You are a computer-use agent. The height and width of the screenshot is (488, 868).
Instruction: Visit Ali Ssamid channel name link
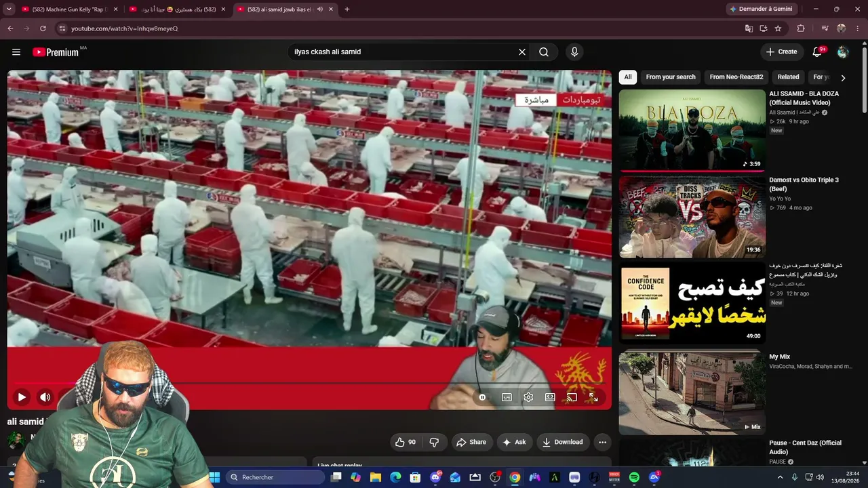click(795, 113)
